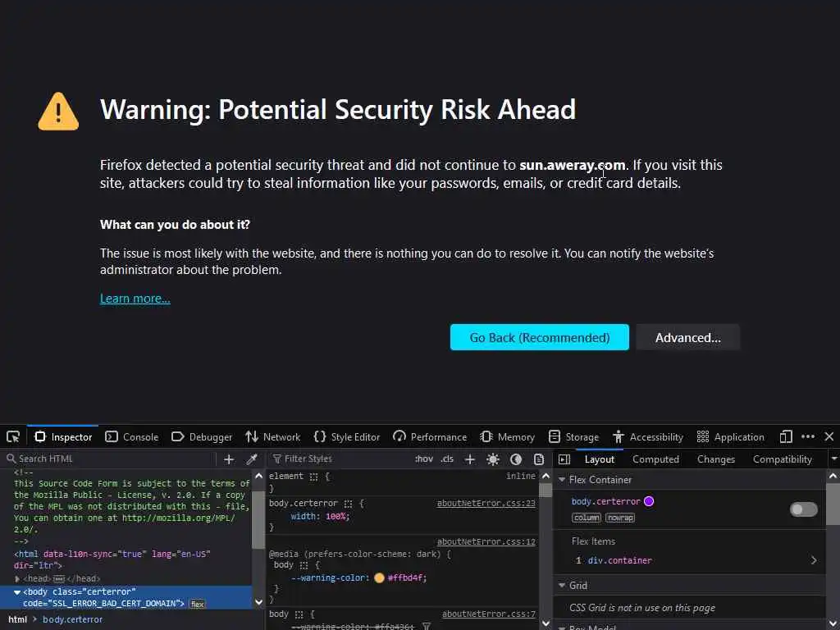Switch to the Network panel
The width and height of the screenshot is (840, 630).
click(x=273, y=436)
